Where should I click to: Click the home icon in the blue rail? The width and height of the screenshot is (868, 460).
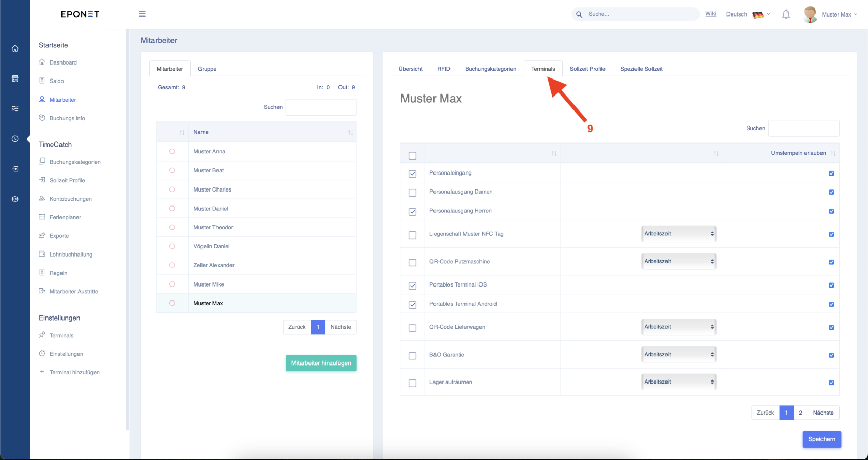click(x=15, y=49)
